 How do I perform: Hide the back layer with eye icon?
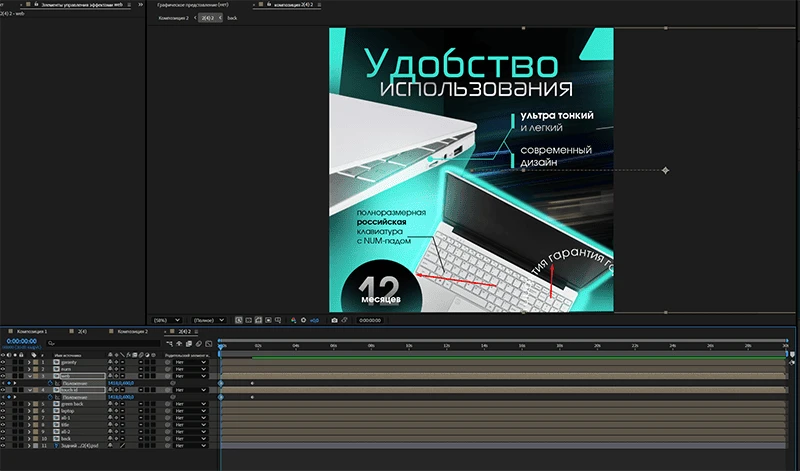point(3,438)
